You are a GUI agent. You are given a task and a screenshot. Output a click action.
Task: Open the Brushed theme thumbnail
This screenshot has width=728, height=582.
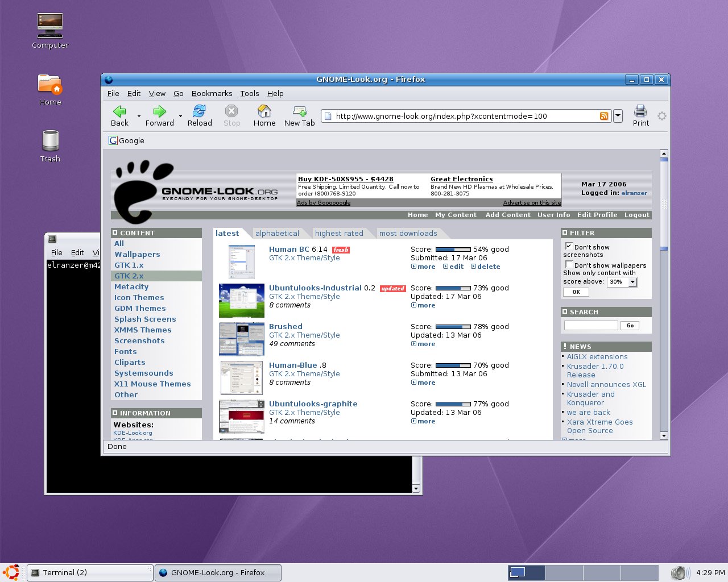pos(242,339)
